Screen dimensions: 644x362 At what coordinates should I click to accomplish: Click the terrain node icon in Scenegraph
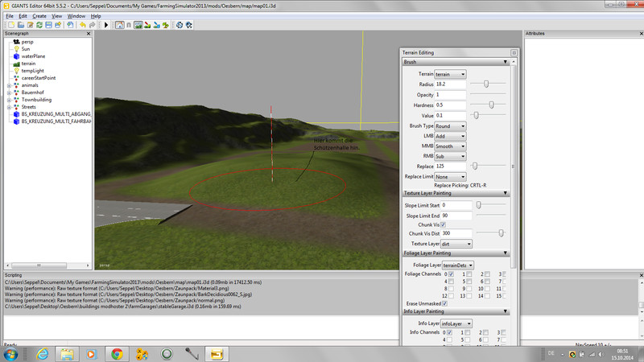[x=16, y=64]
